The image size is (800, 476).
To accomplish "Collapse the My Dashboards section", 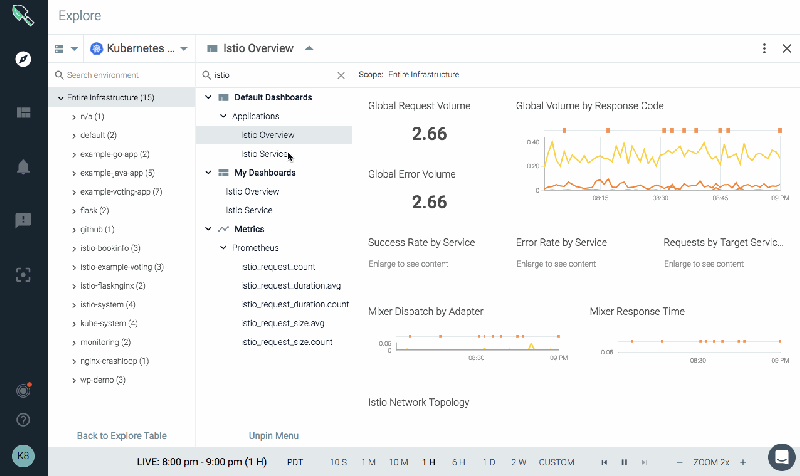I will (x=208, y=172).
